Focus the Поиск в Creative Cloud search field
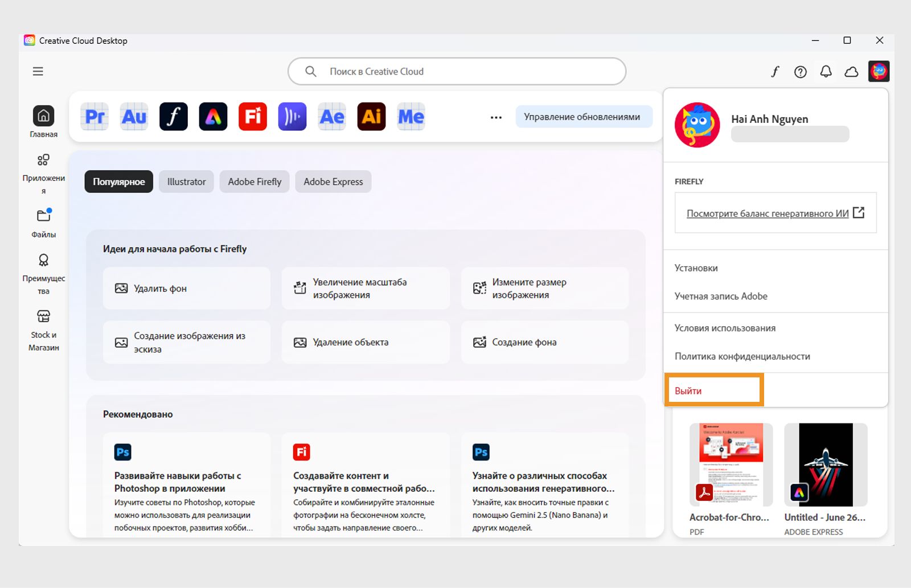911x588 pixels. pyautogui.click(x=457, y=71)
